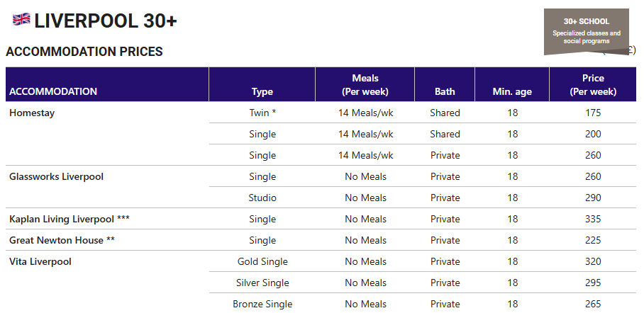Click the ACCOMMODATION column header
This screenshot has width=644, height=313.
point(53,91)
